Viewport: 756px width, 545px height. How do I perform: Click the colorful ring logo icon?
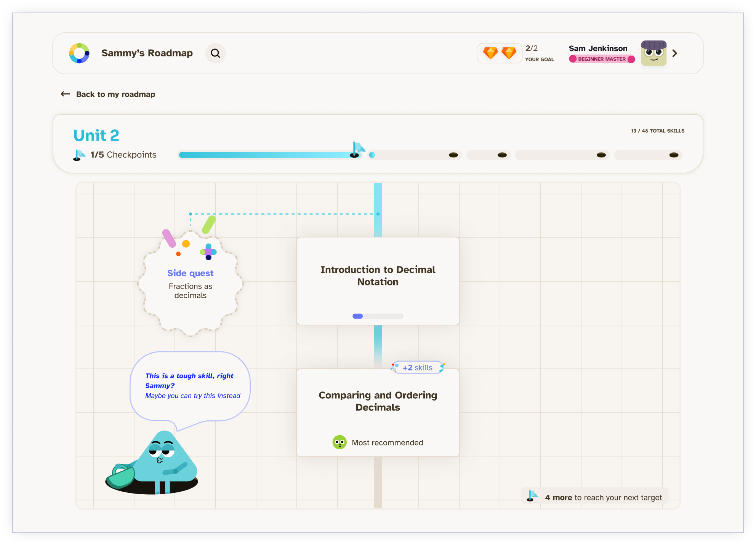click(x=79, y=53)
